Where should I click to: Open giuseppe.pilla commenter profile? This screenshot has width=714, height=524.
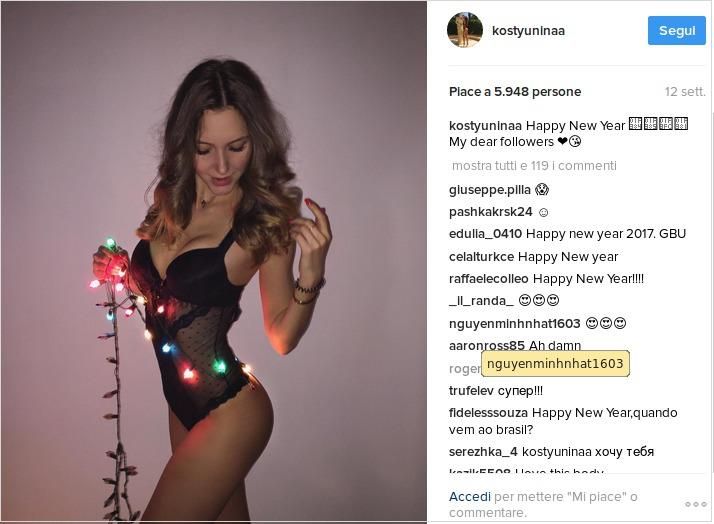[489, 190]
